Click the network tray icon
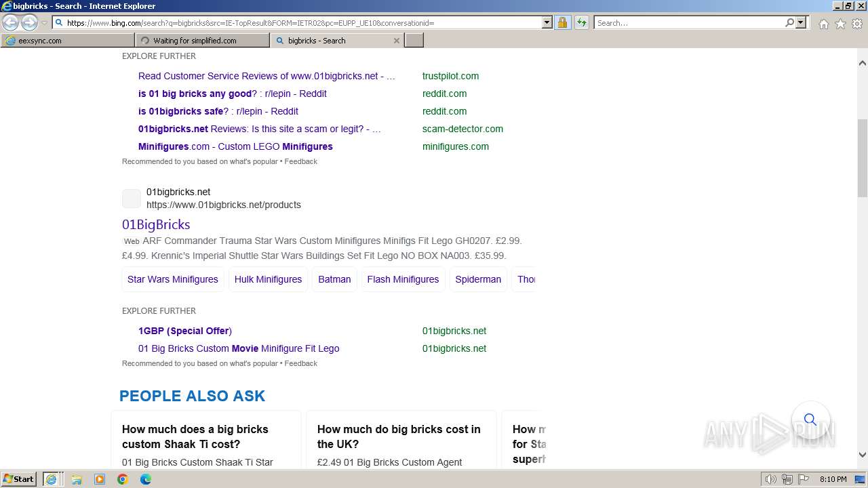The width and height of the screenshot is (868, 488). click(787, 479)
